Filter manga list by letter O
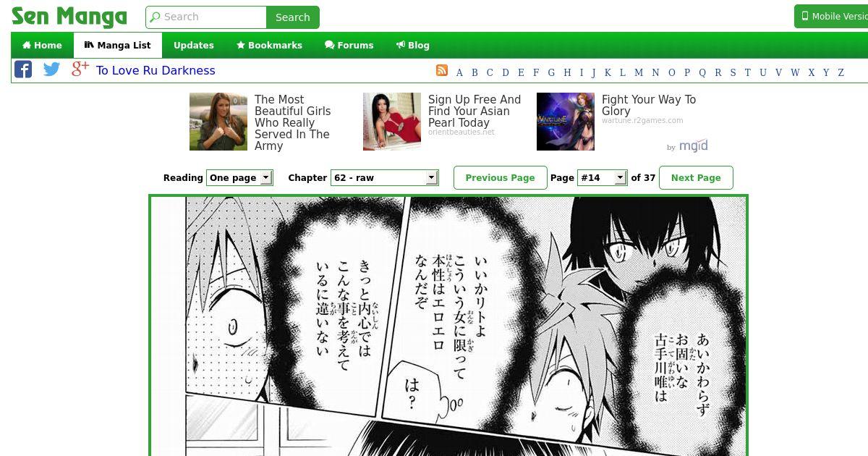This screenshot has width=868, height=456. coord(671,72)
